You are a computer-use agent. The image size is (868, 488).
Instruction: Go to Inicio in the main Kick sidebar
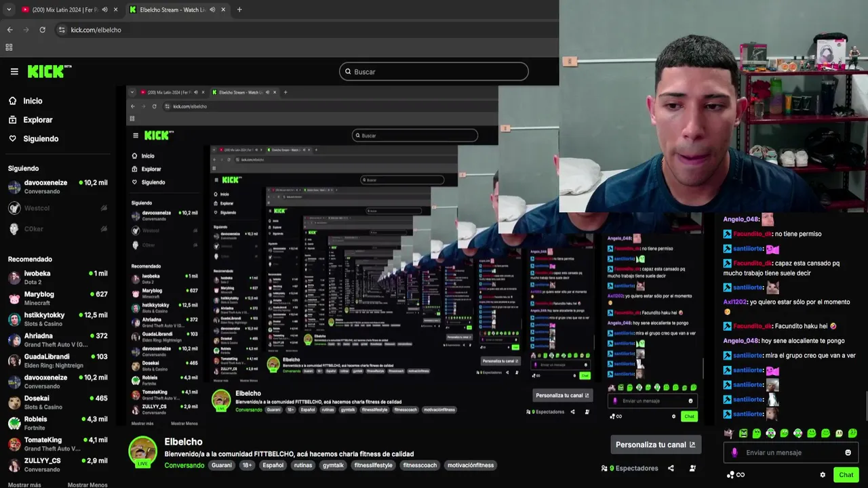[x=33, y=101]
